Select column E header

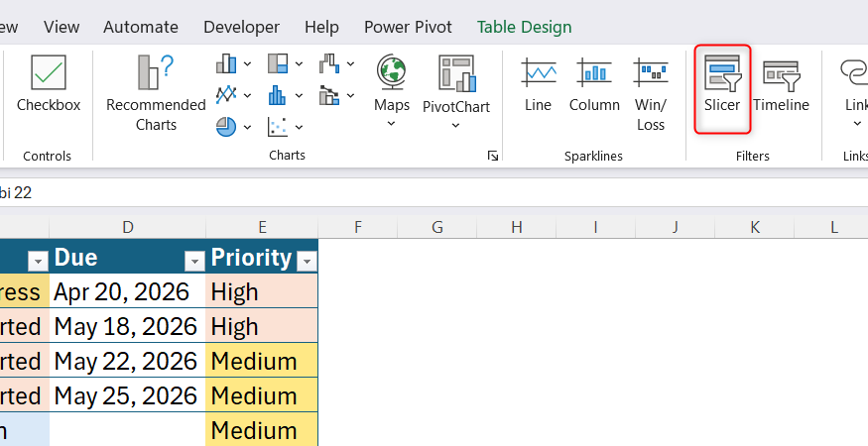click(263, 227)
